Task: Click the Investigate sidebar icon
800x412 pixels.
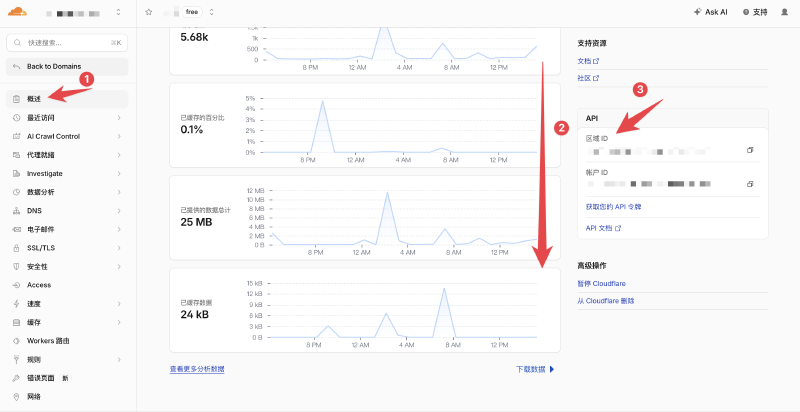Action: (x=16, y=173)
